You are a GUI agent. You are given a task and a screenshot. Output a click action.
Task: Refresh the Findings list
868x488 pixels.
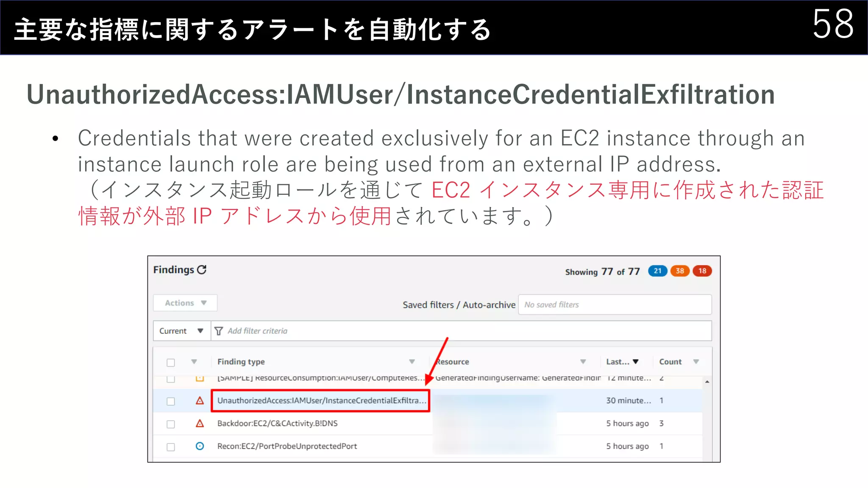click(202, 270)
